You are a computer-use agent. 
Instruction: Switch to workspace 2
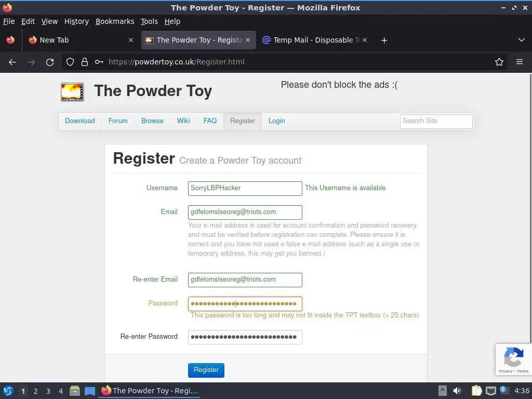pos(36,391)
